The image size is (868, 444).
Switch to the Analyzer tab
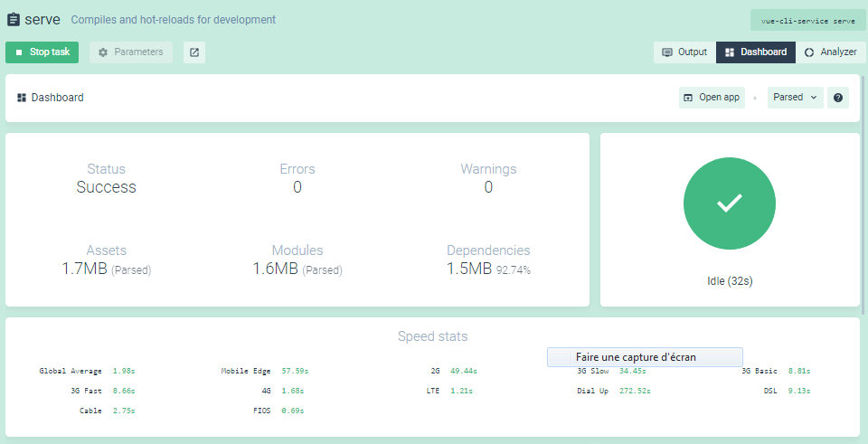click(x=829, y=52)
